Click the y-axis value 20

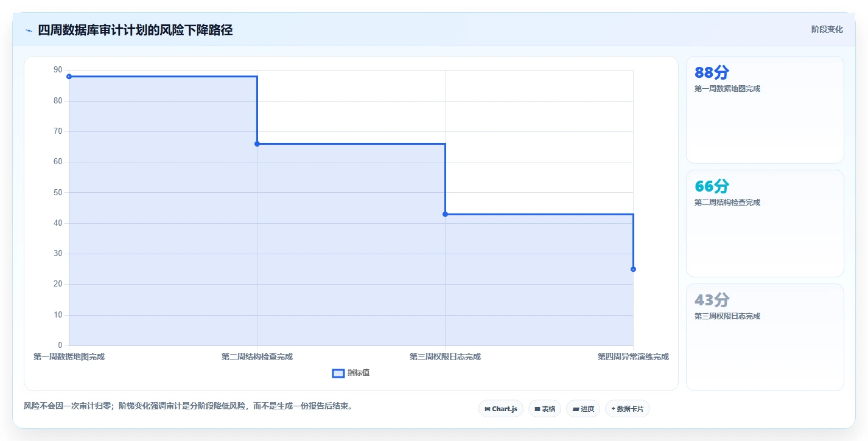point(58,284)
